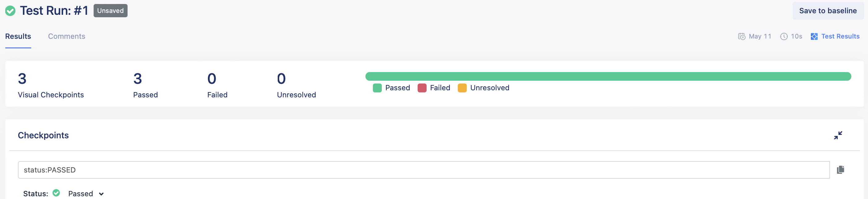Click the calendar icon beside May 11
This screenshot has width=868, height=199.
tap(742, 36)
